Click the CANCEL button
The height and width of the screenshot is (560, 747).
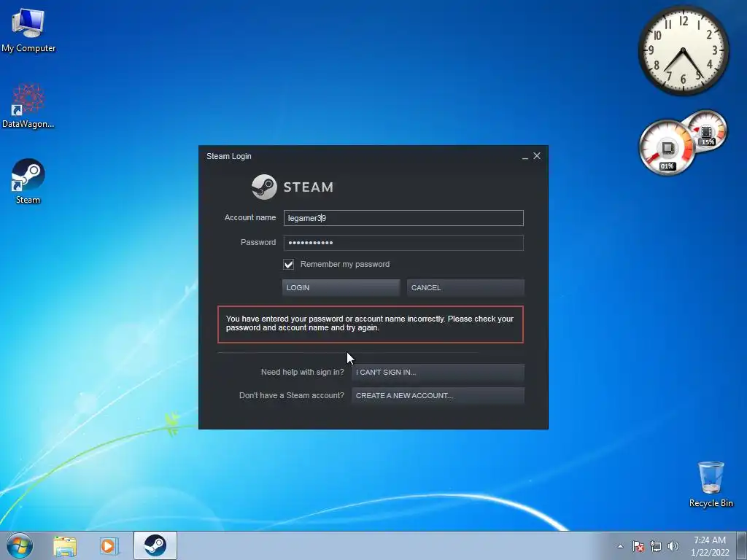point(465,287)
